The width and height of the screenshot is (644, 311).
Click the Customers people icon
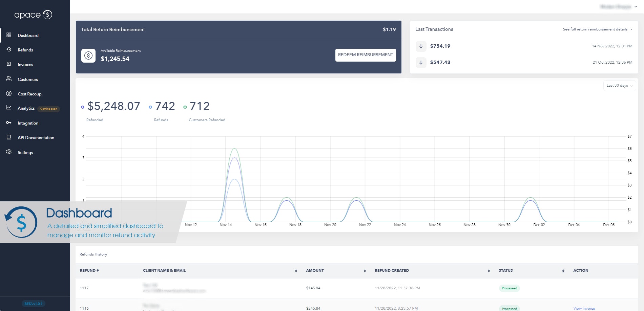(9, 79)
